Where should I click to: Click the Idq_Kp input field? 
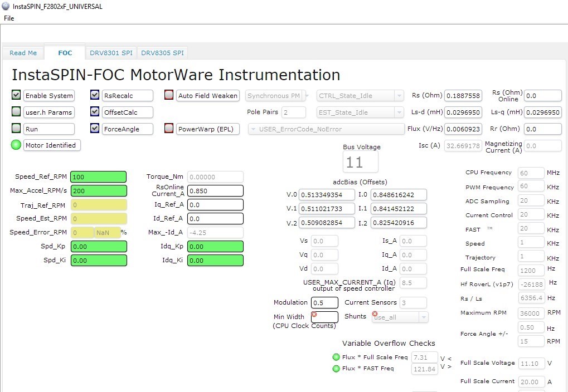tap(215, 247)
